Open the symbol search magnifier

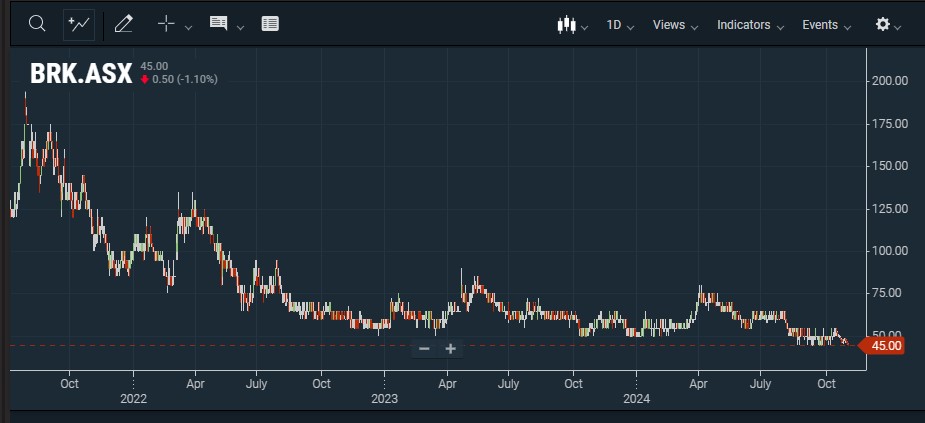[37, 24]
